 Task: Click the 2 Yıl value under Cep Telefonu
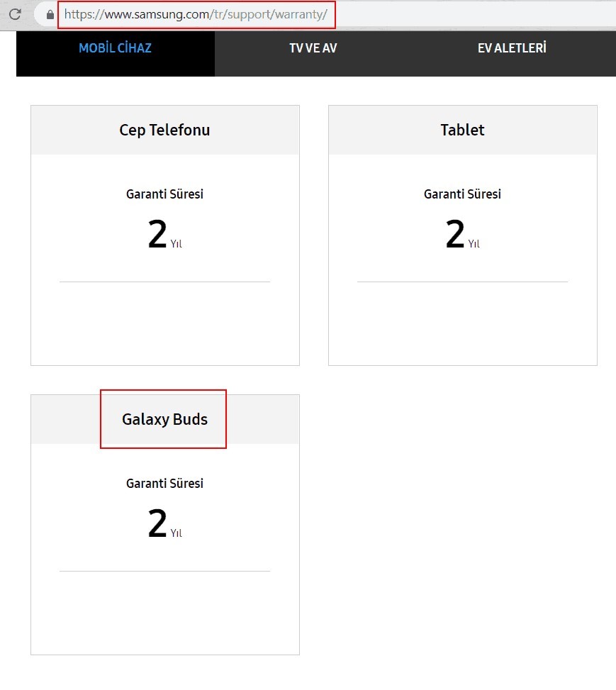[164, 234]
